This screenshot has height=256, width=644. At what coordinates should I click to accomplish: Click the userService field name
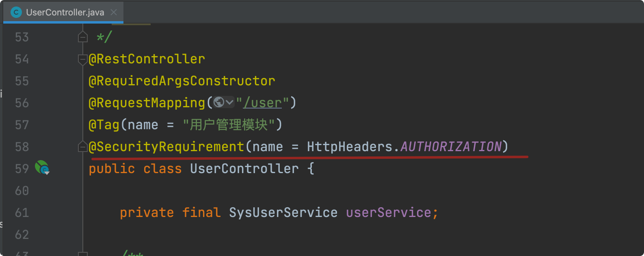(x=388, y=213)
